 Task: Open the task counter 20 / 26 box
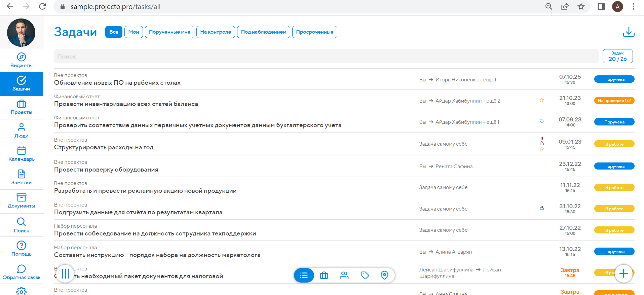click(x=618, y=56)
